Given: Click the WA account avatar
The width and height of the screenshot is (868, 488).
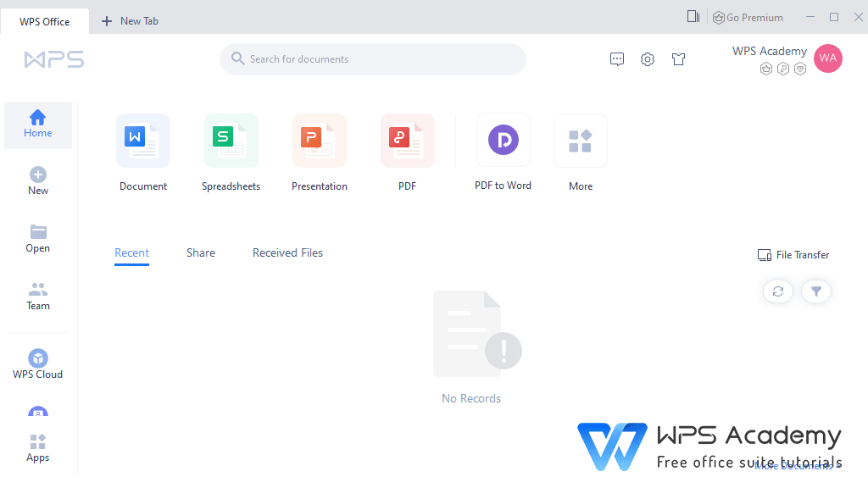Looking at the screenshot, I should click(827, 58).
